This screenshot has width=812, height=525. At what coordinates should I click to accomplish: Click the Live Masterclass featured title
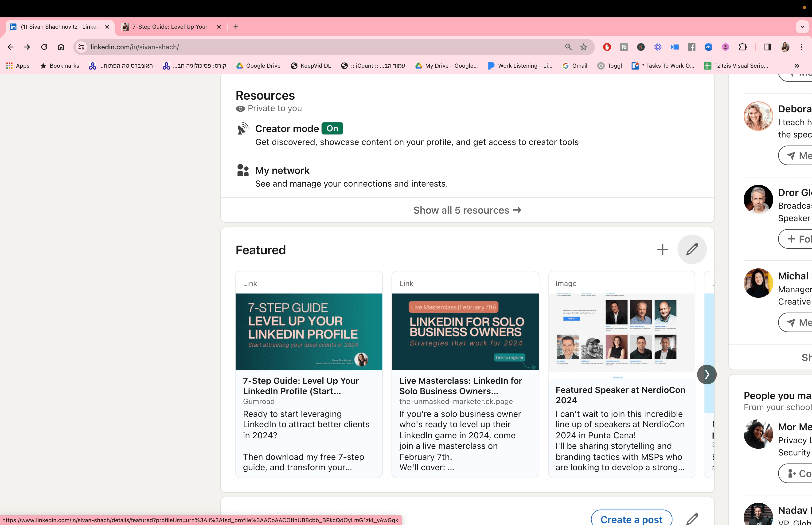(x=461, y=386)
